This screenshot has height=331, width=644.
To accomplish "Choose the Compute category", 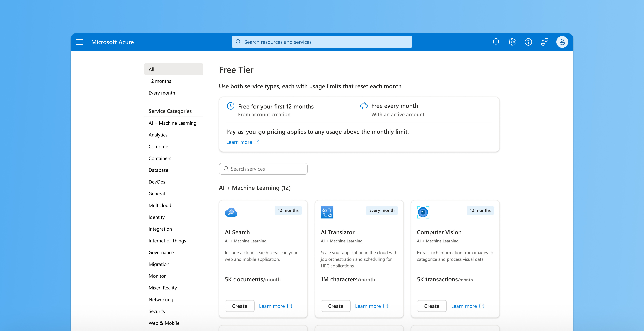I will click(174, 146).
